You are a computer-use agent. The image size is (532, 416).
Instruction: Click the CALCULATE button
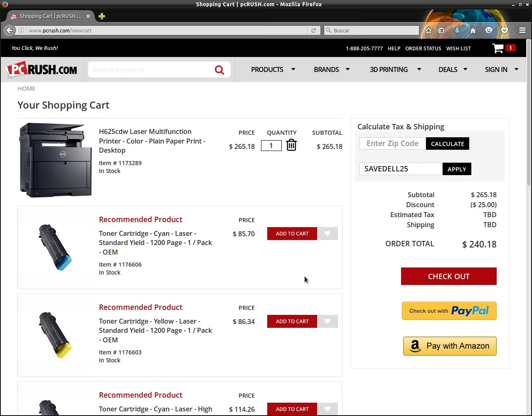click(448, 144)
